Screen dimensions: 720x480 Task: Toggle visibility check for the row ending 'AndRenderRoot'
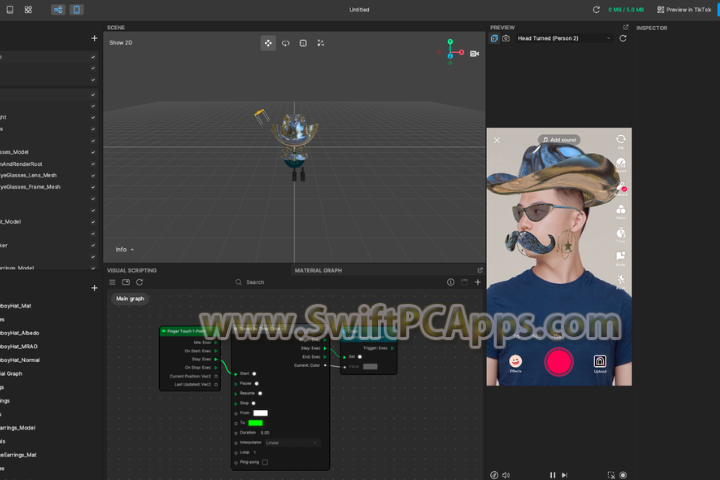93,164
